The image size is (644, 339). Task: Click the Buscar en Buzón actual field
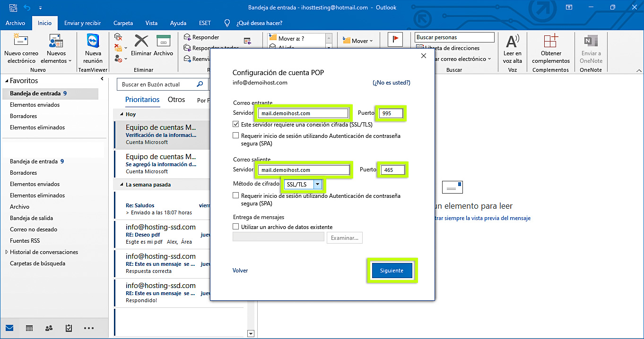point(156,85)
